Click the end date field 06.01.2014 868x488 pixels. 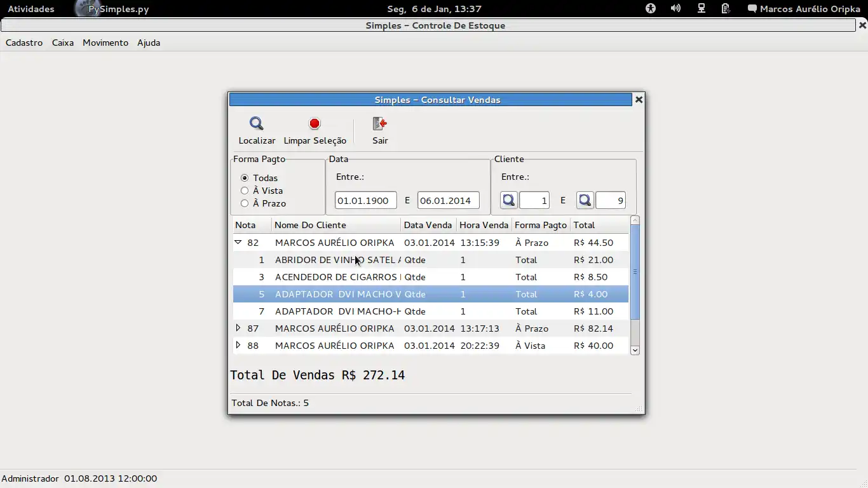(x=449, y=201)
